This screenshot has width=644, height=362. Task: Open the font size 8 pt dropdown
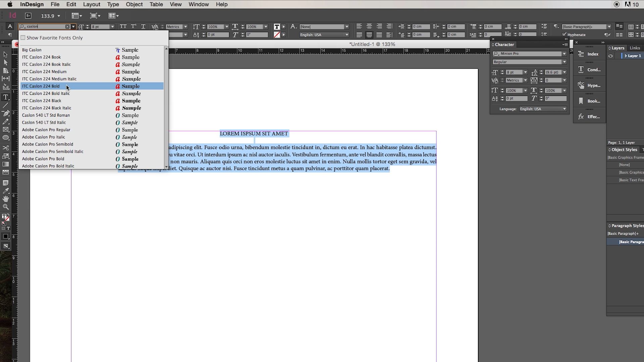[x=112, y=26]
